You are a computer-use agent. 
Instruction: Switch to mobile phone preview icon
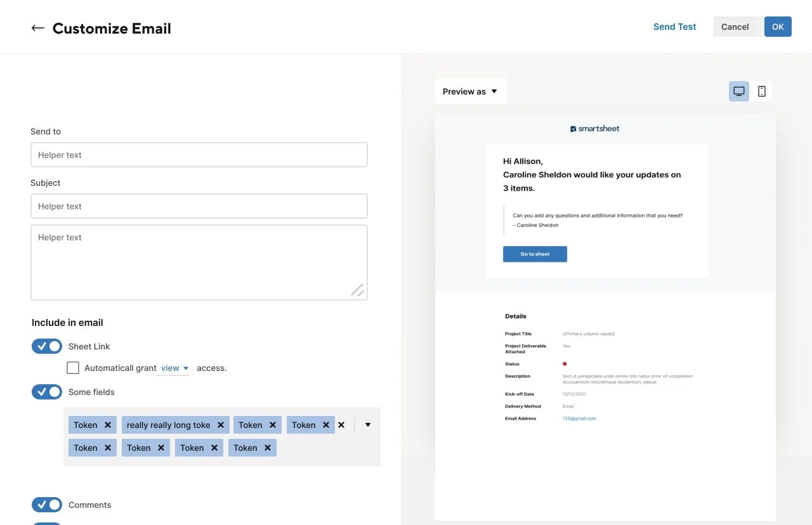click(762, 91)
